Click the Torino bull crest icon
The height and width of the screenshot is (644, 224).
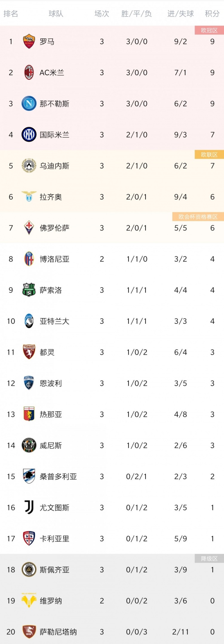pos(29,352)
